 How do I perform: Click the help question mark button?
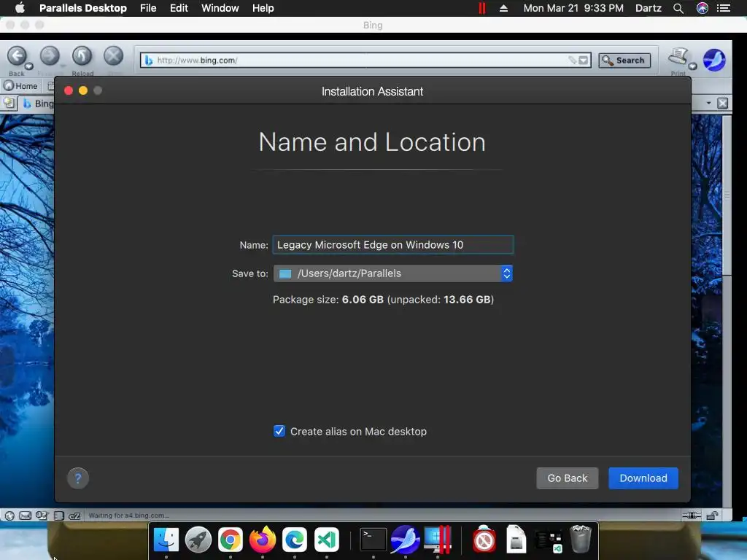tap(78, 478)
